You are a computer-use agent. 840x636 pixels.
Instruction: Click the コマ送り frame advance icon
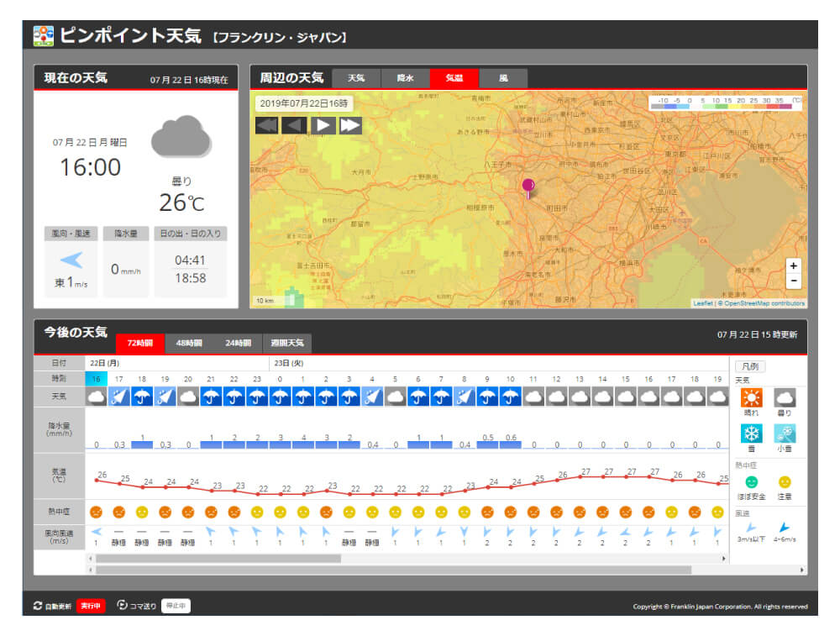[122, 606]
